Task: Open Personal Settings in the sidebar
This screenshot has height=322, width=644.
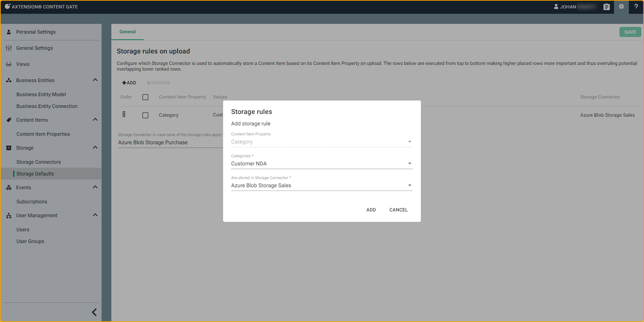Action: pyautogui.click(x=36, y=32)
